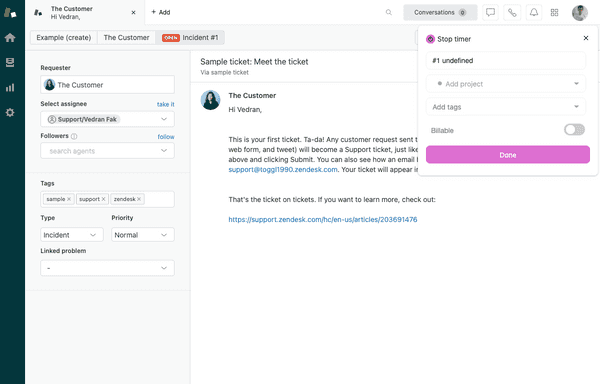Click The Customer name in conversation
Viewport: 600px width, 384px height.
252,96
